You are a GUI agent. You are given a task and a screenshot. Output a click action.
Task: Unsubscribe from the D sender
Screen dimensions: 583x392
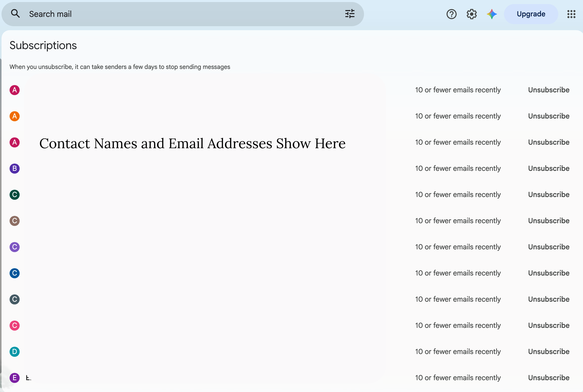(549, 351)
